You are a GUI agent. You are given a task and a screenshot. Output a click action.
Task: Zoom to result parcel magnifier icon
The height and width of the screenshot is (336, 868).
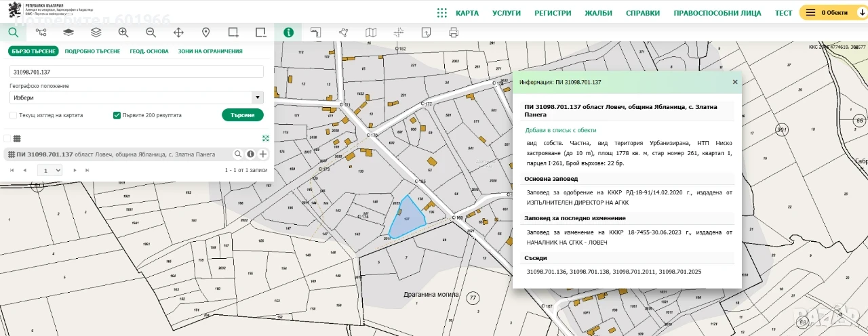pos(238,154)
